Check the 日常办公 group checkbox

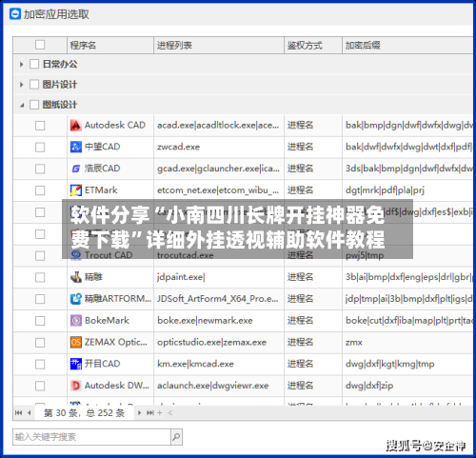point(34,64)
